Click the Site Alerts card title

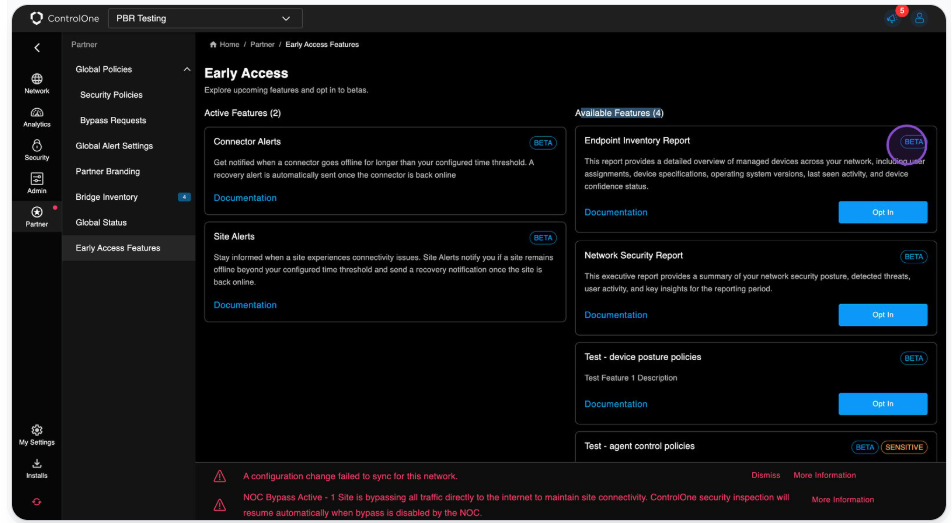click(x=234, y=236)
